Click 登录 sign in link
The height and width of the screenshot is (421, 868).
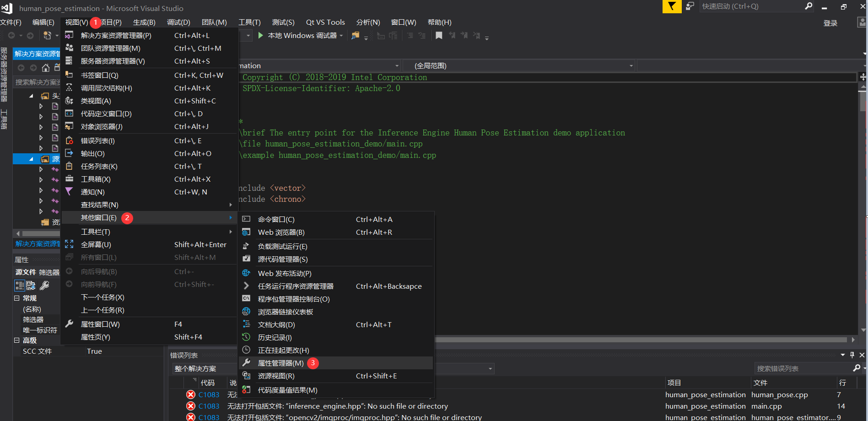click(x=830, y=23)
